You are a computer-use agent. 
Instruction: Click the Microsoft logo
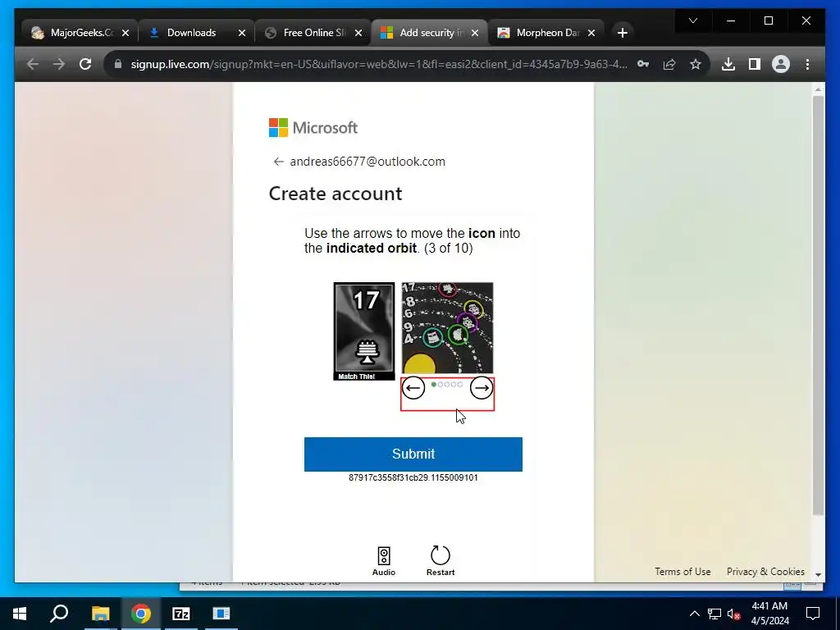coord(313,127)
